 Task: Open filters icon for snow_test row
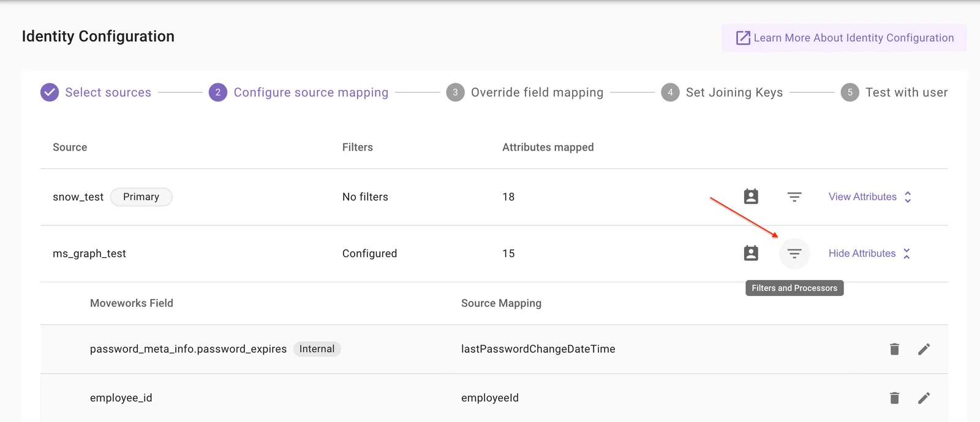pyautogui.click(x=794, y=197)
